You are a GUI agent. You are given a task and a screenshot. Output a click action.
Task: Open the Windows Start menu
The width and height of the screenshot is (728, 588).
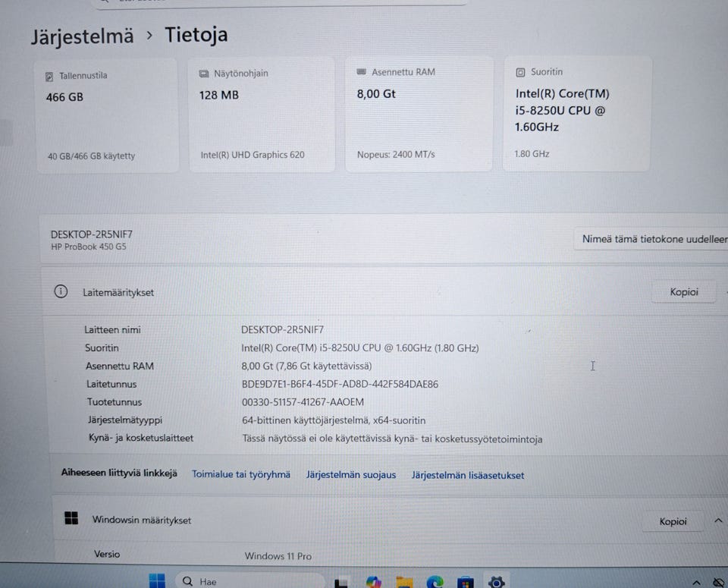(157, 580)
